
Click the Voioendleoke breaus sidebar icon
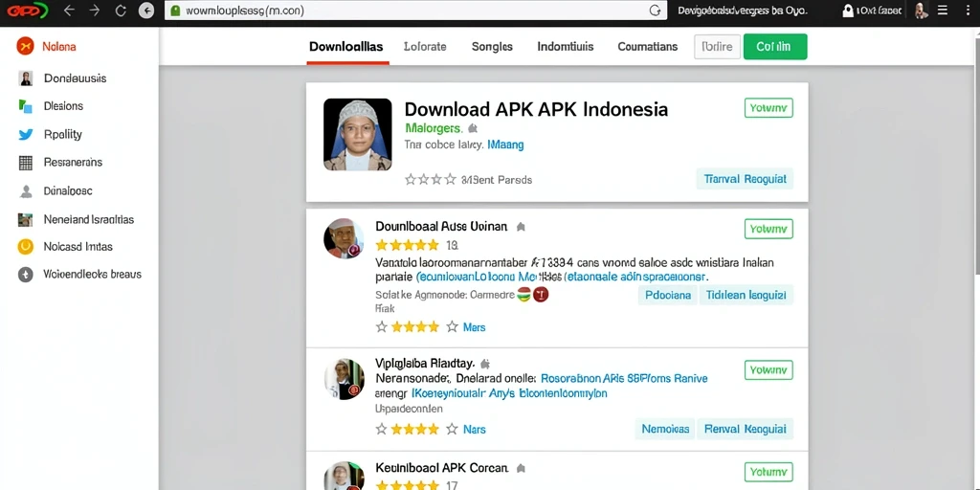tap(25, 275)
